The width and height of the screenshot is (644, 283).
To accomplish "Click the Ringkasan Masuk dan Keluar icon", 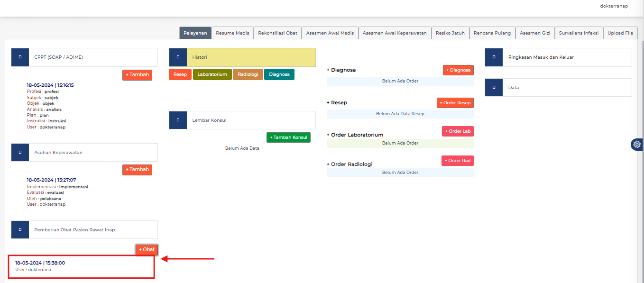I will (x=494, y=57).
